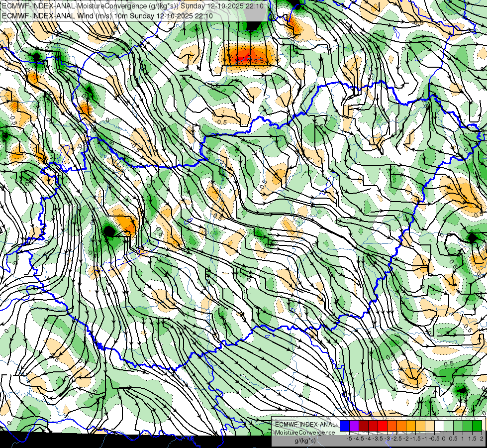Image resolution: width=487 pixels, height=448 pixels.
Task: Click the legend label 'ECMWF-INDEX-ANAL'
Action: click(305, 425)
